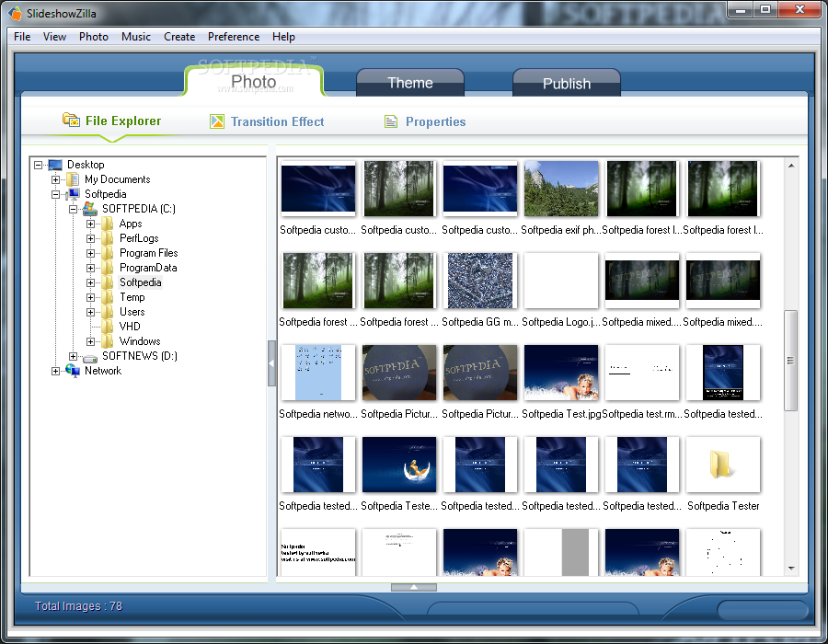This screenshot has width=828, height=644.
Task: Select the Photo main tab
Action: (x=254, y=81)
